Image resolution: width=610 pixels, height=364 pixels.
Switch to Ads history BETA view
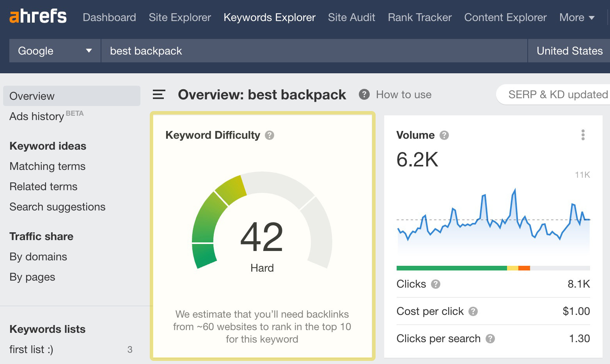(x=37, y=116)
